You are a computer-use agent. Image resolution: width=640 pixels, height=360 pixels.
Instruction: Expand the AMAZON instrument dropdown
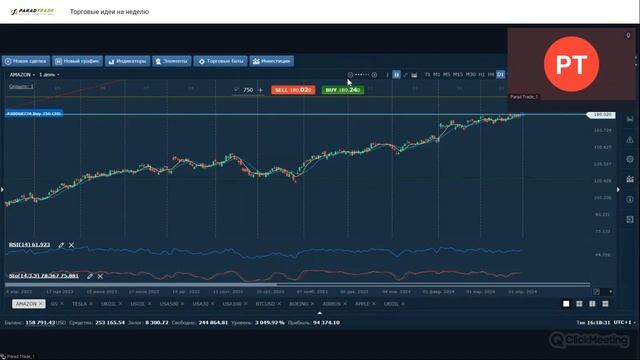[22, 75]
